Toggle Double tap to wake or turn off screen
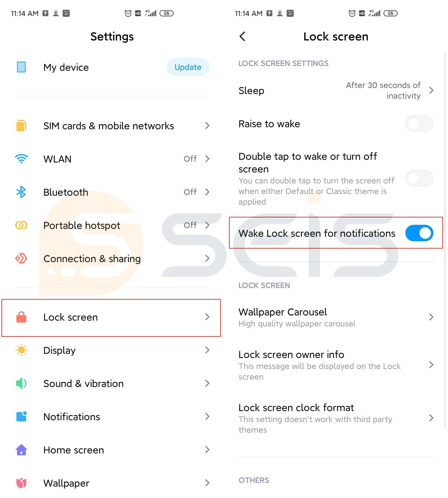This screenshot has height=498, width=448. [x=419, y=178]
